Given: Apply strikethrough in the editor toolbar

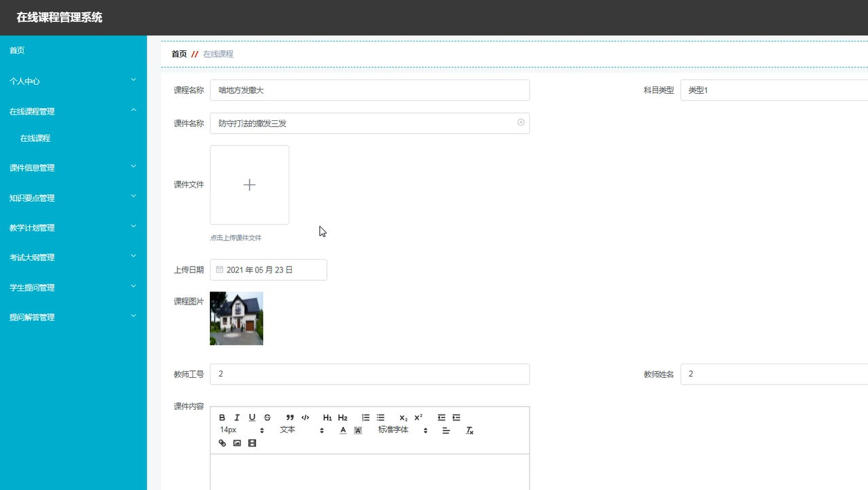Looking at the screenshot, I should [267, 417].
